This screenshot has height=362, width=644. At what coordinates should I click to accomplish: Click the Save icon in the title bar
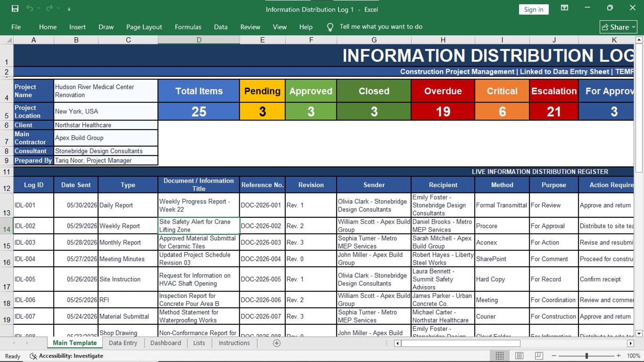click(x=15, y=9)
